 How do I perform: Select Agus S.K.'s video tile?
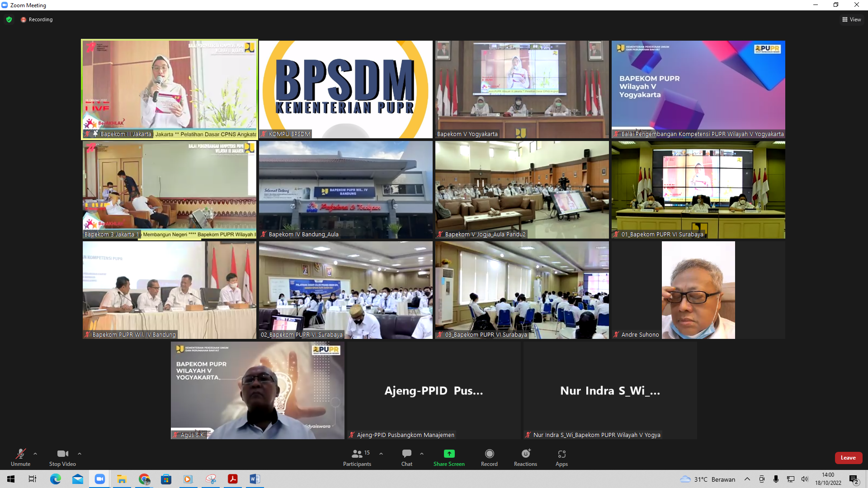258,390
